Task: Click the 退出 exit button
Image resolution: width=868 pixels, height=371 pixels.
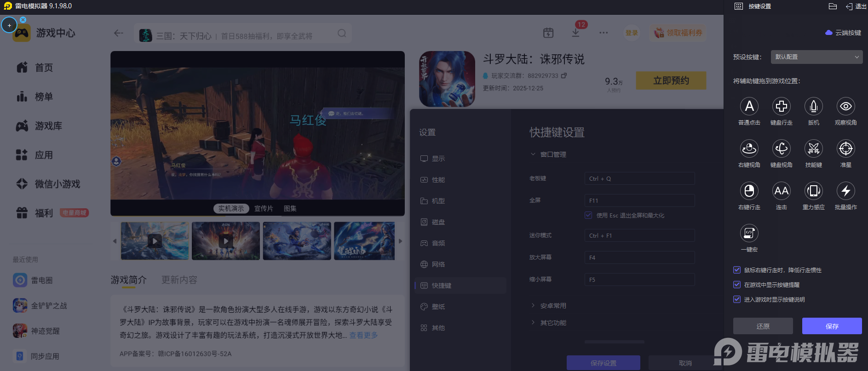Action: pyautogui.click(x=856, y=6)
